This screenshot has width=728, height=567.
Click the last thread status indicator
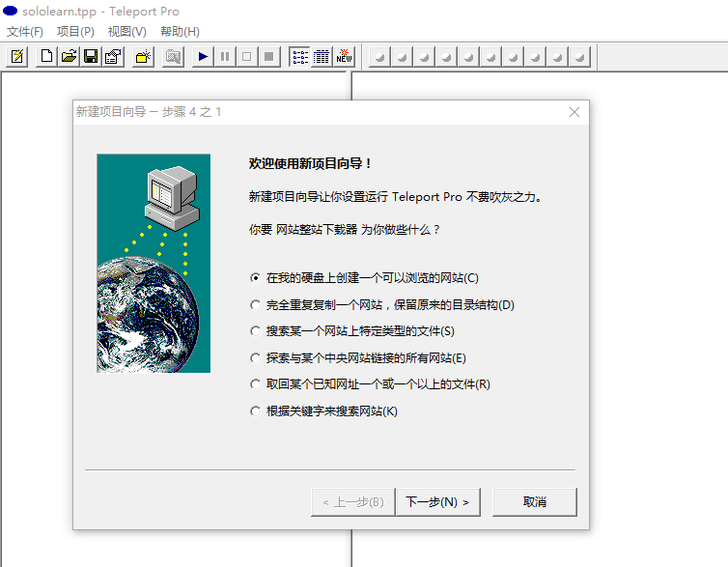[x=579, y=57]
